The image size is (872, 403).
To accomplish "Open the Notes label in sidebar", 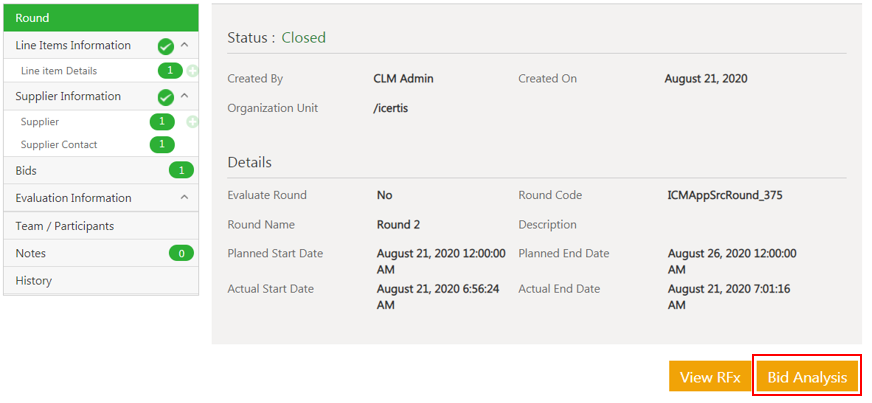I will (x=31, y=254).
